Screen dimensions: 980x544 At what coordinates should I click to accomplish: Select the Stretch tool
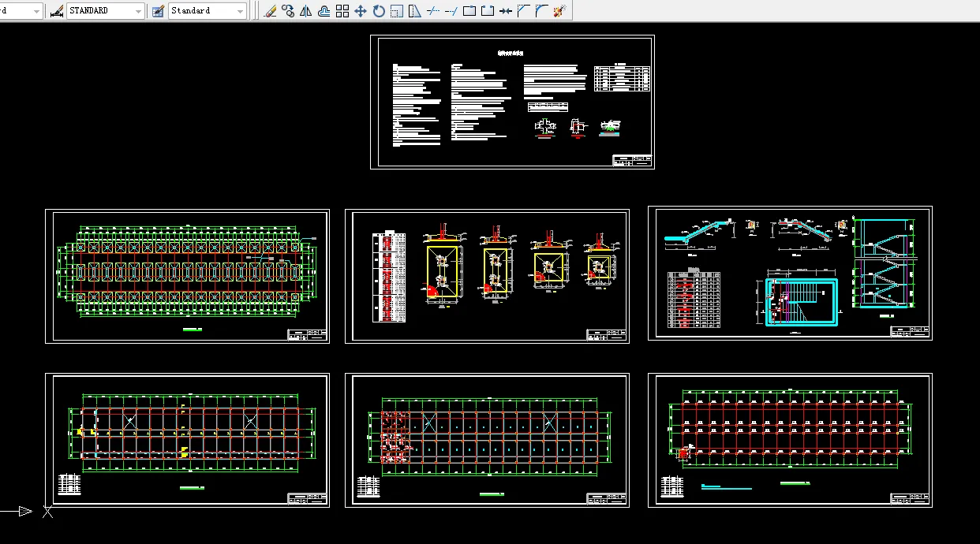[415, 11]
